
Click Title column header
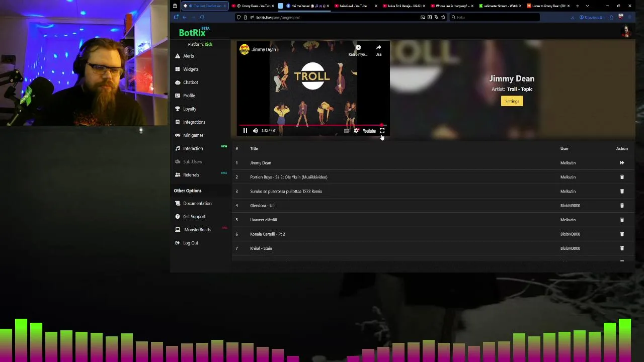click(x=254, y=148)
